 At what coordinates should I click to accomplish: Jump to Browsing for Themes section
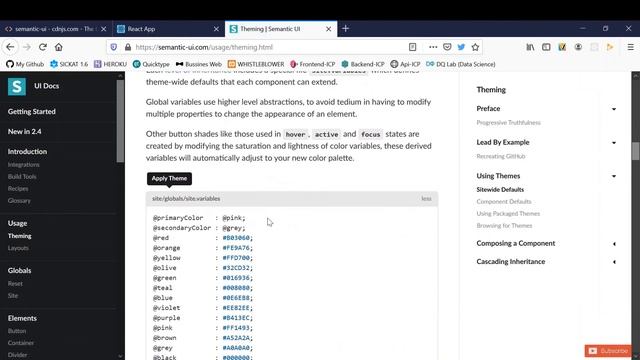click(x=504, y=226)
